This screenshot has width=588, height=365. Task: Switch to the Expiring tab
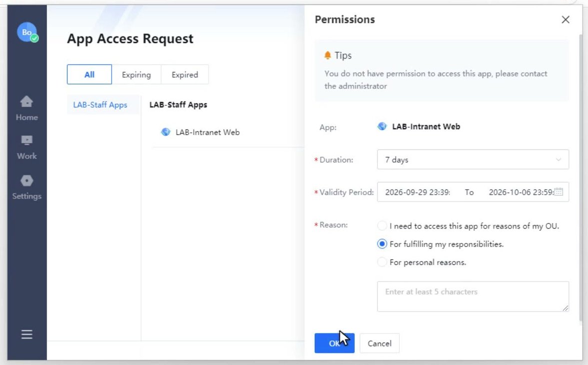click(x=136, y=74)
